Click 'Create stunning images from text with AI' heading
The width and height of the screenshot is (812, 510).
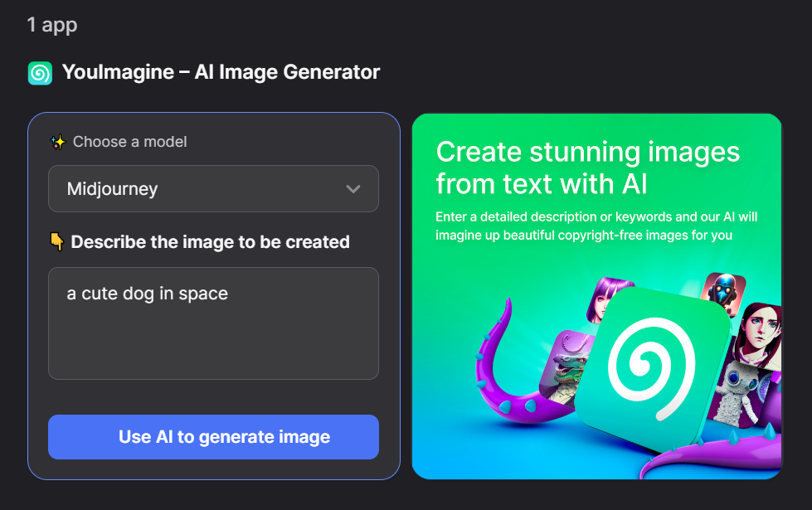(588, 168)
